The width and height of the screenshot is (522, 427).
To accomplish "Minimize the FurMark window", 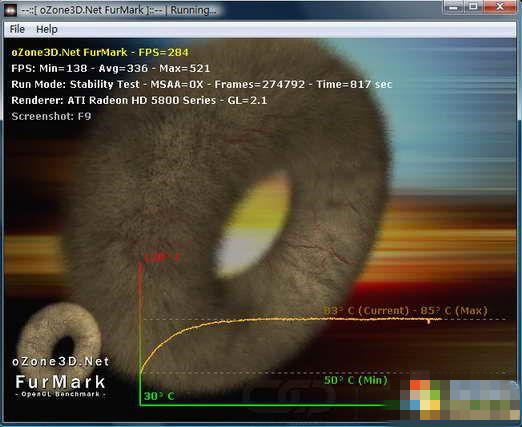I will pos(454,7).
